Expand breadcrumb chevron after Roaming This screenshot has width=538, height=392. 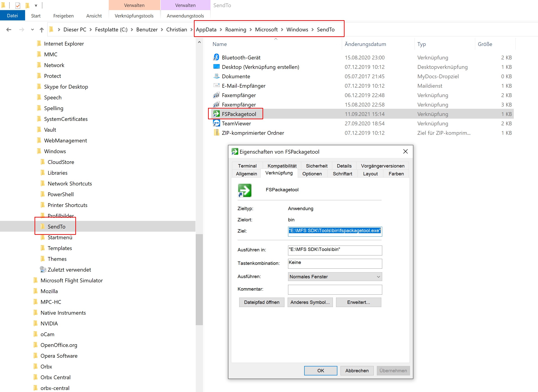point(250,30)
